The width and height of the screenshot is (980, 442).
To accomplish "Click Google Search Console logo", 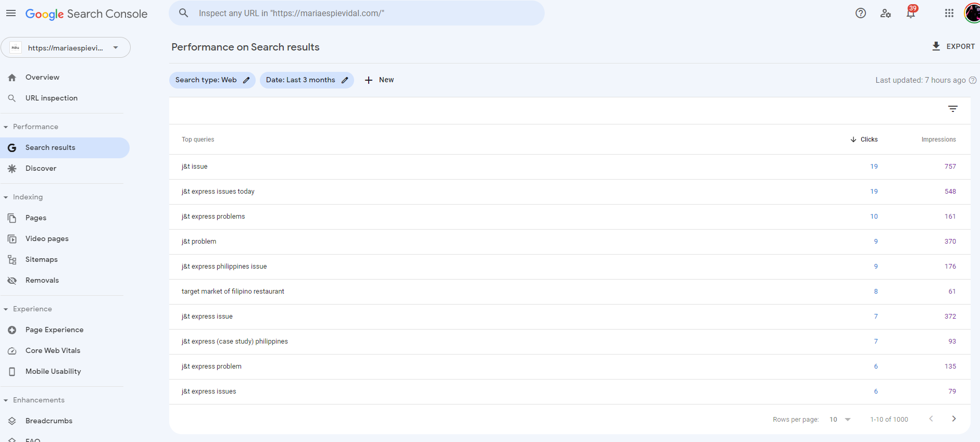I will point(86,14).
